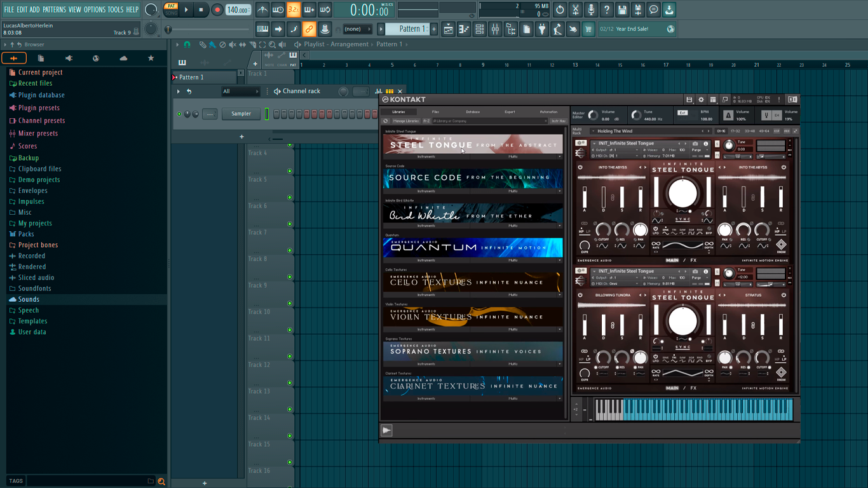Open the typing keyboard to piano icon
The image size is (868, 488).
(262, 29)
